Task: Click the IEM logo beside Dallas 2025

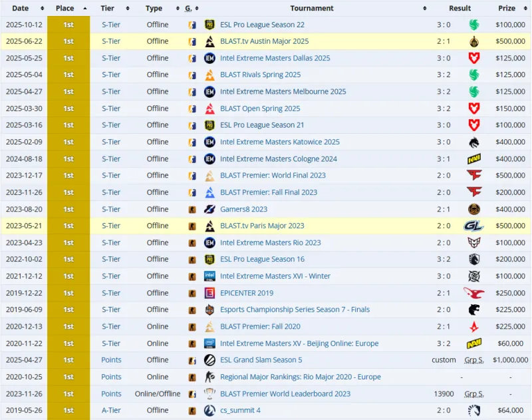Action: pos(209,58)
